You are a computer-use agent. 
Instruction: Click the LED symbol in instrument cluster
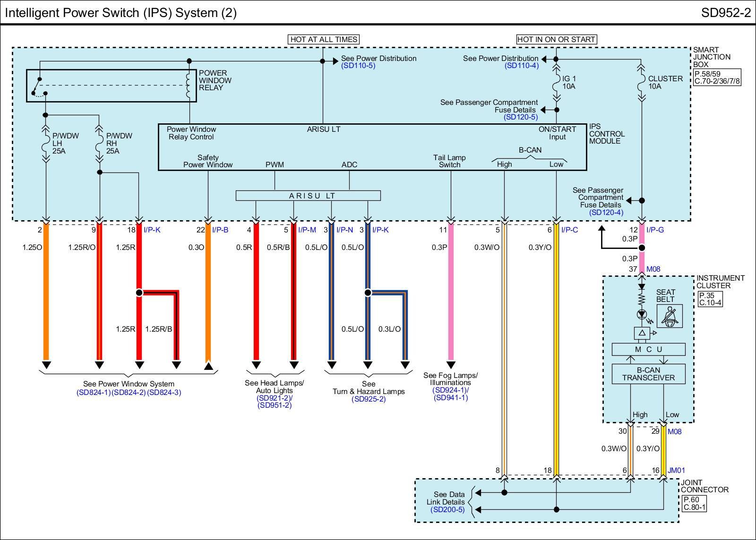click(641, 315)
